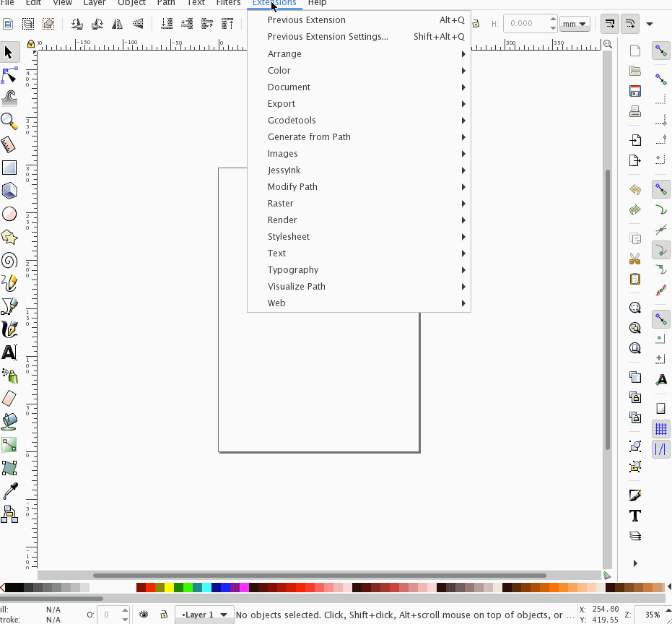The image size is (672, 624).
Task: Select the Calligraphy pen tool
Action: [x=9, y=329]
